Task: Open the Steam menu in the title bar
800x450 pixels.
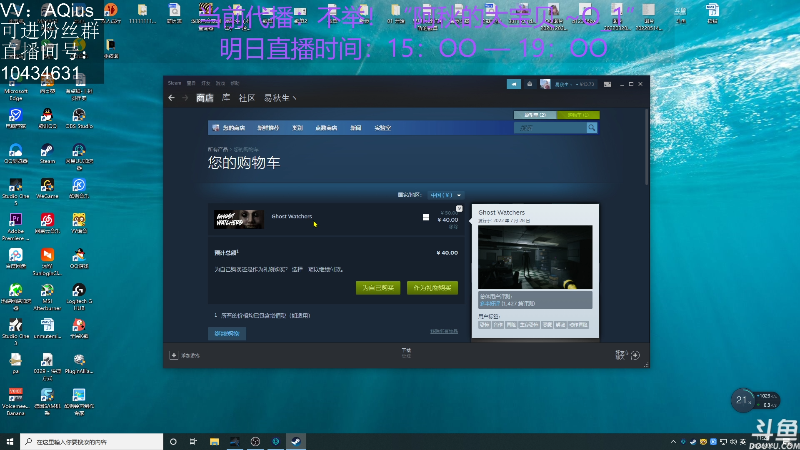Action: coord(174,83)
